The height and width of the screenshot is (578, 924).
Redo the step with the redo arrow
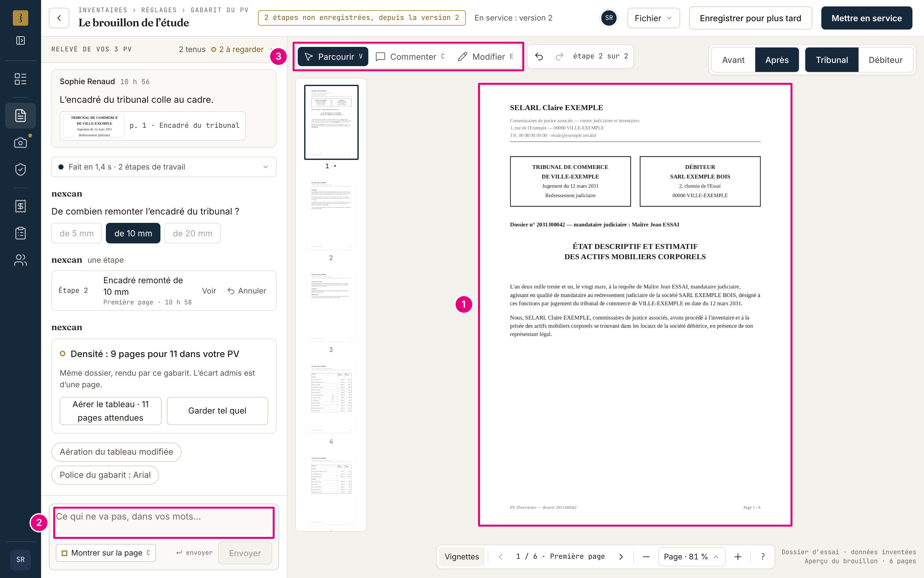[x=559, y=57]
